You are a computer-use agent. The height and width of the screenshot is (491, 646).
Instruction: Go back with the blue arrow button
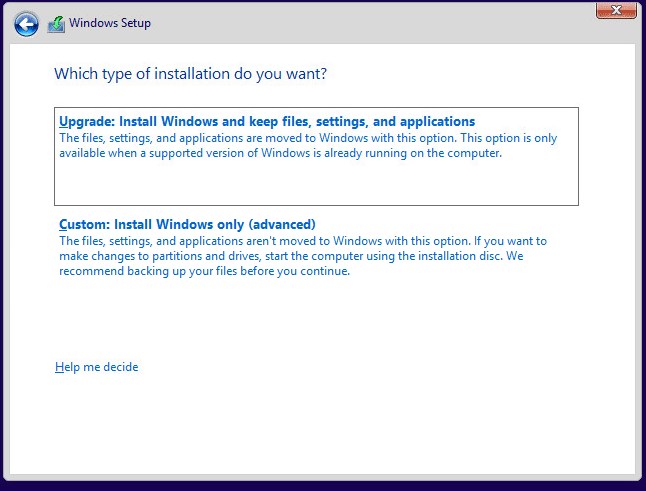pyautogui.click(x=26, y=24)
